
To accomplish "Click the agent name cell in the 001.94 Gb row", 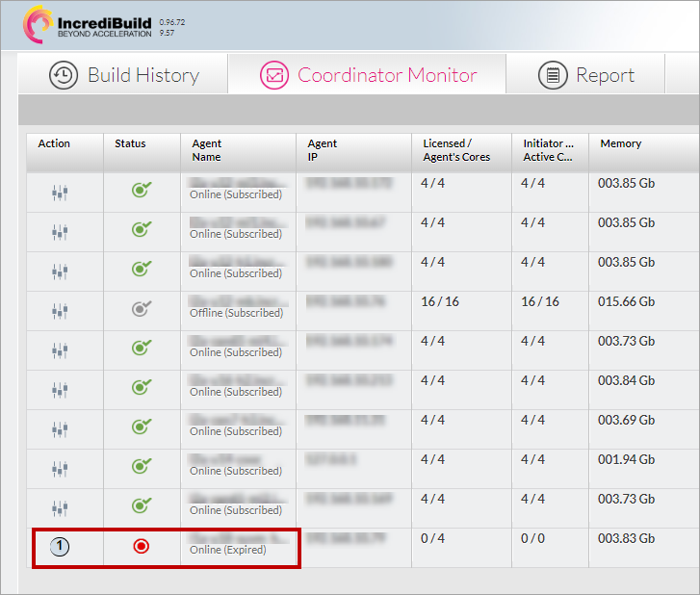I will click(239, 469).
